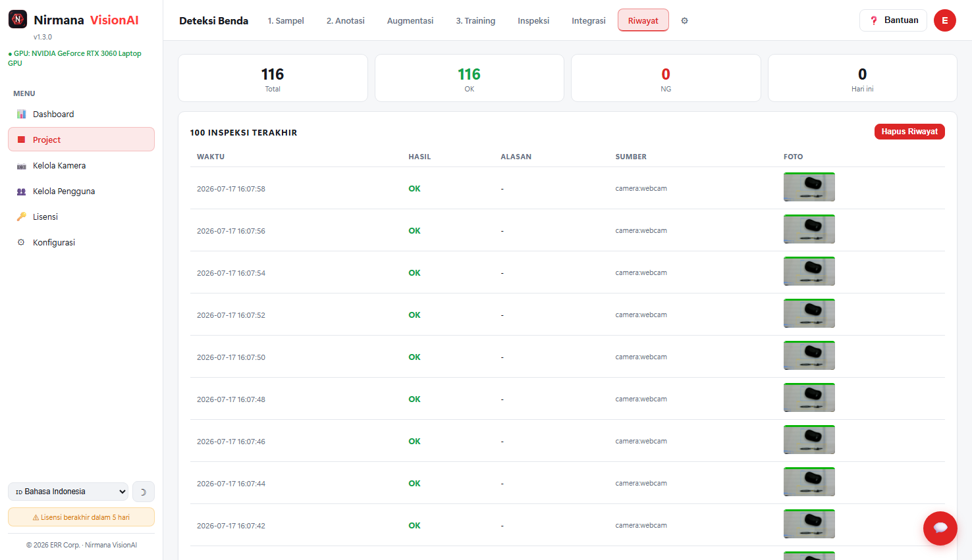
Task: Click the ALASAN column header
Action: (516, 157)
